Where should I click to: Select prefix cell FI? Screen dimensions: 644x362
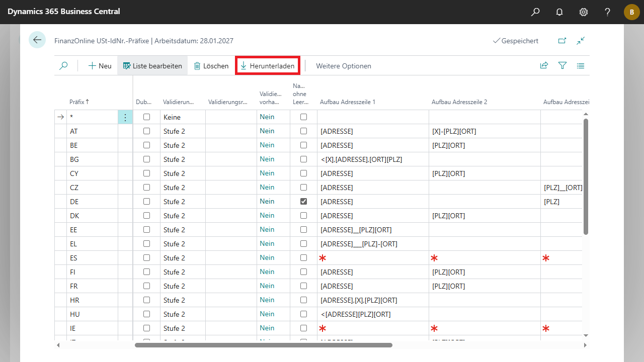tap(93, 272)
